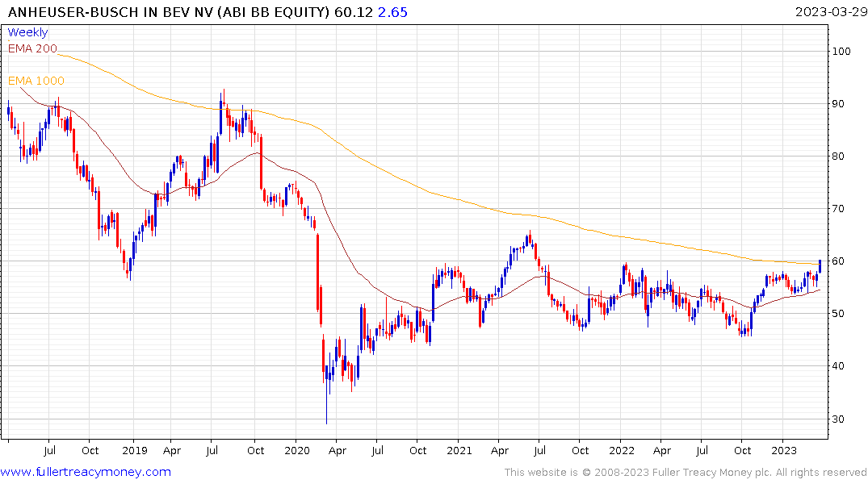The width and height of the screenshot is (868, 484).
Task: Click the www.fullertreacymoney.com link
Action: click(x=86, y=472)
